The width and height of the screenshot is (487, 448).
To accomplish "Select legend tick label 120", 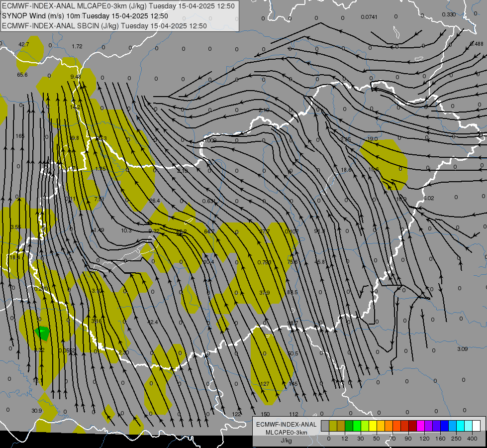I will 424,439.
